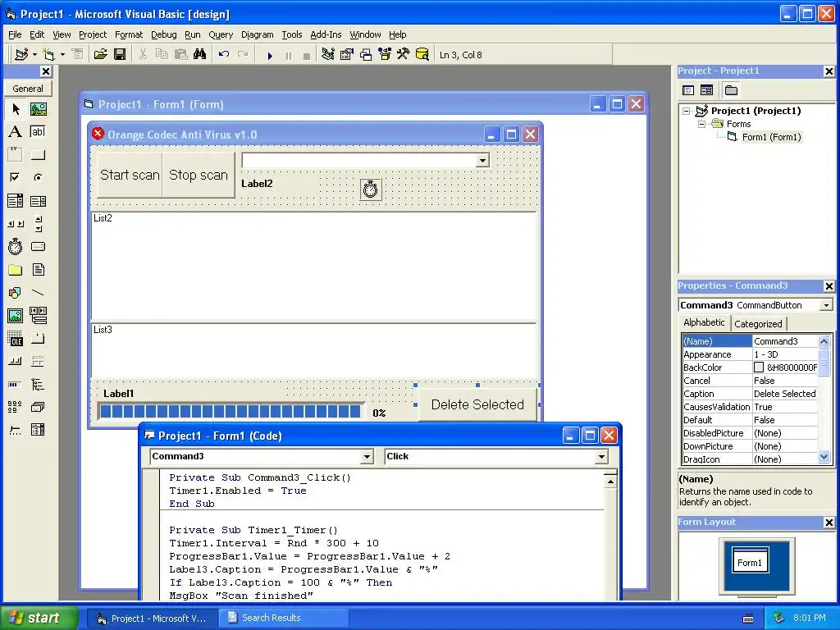Select the Line control tool
The height and width of the screenshot is (630, 840).
pos(38,293)
